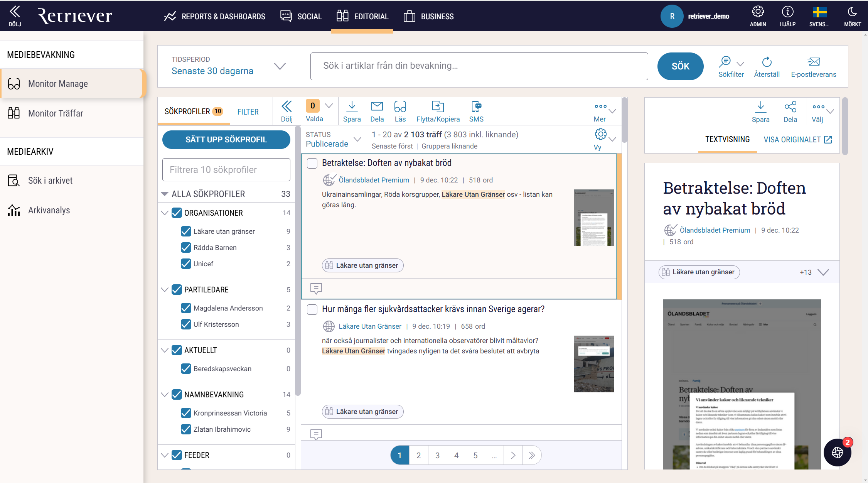Open the retriever_demo user avatar

(672, 16)
